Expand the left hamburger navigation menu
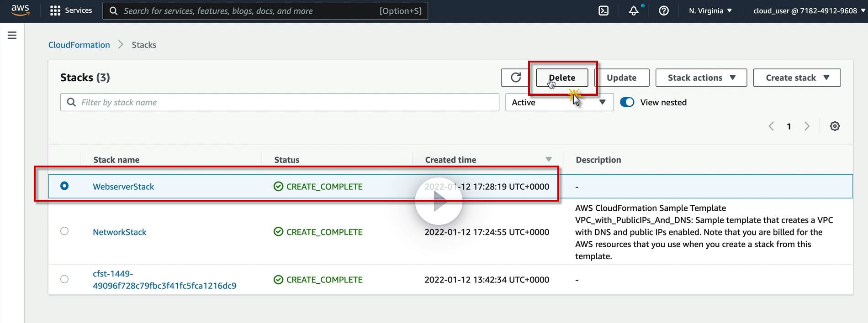This screenshot has height=323, width=868. coord(12,35)
